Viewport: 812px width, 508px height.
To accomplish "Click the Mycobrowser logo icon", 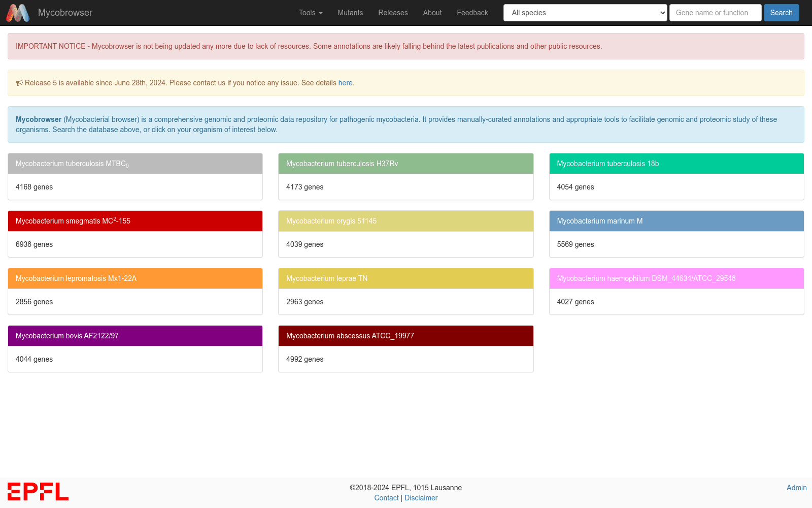I will [18, 13].
